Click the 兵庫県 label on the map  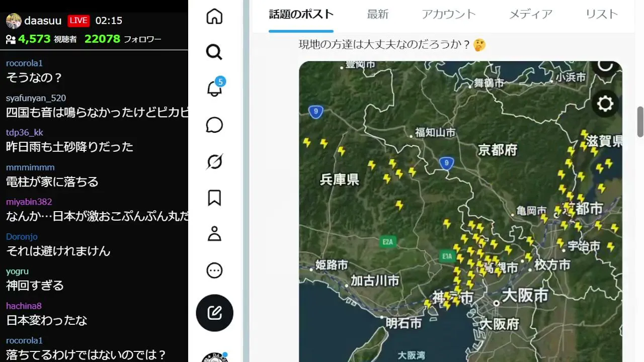(340, 179)
